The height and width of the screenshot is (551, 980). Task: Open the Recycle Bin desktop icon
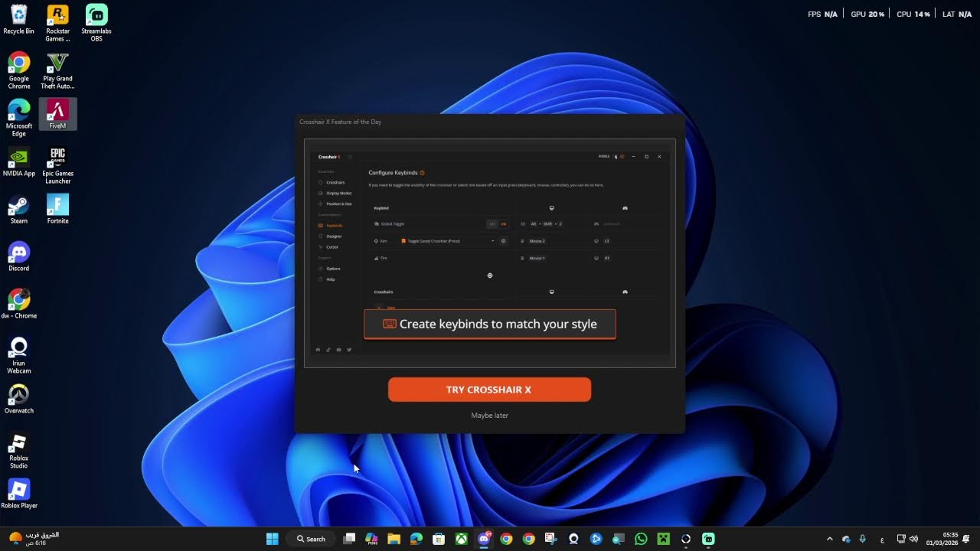(18, 20)
